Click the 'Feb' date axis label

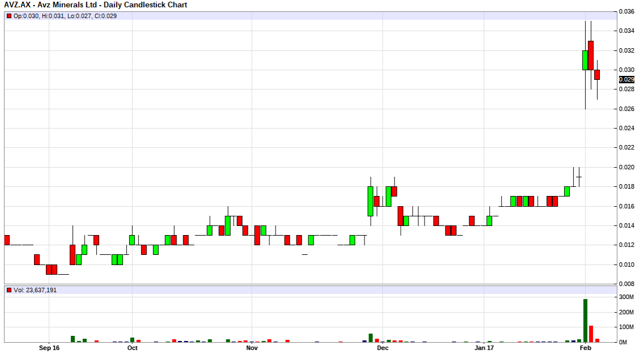pos(585,348)
